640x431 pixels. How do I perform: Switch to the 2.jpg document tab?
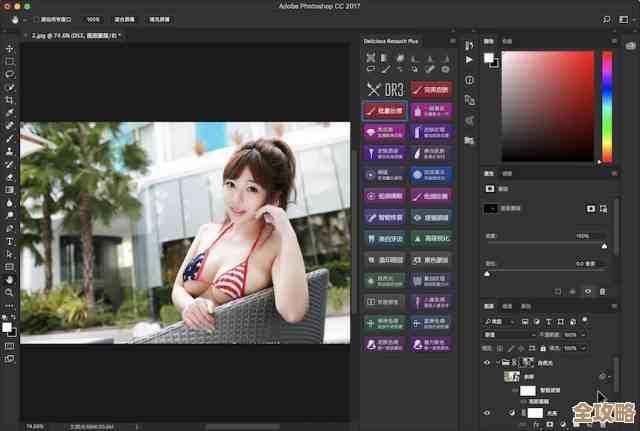[x=76, y=36]
